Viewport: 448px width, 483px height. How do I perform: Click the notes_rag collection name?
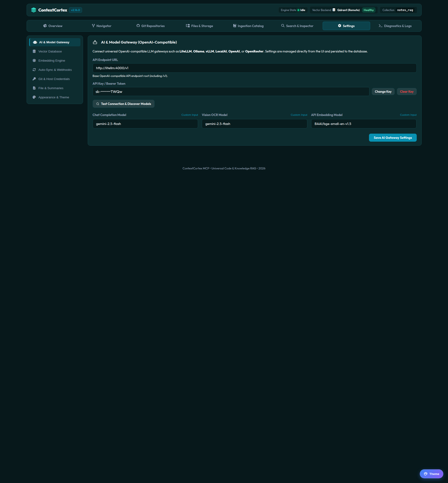[x=405, y=10]
